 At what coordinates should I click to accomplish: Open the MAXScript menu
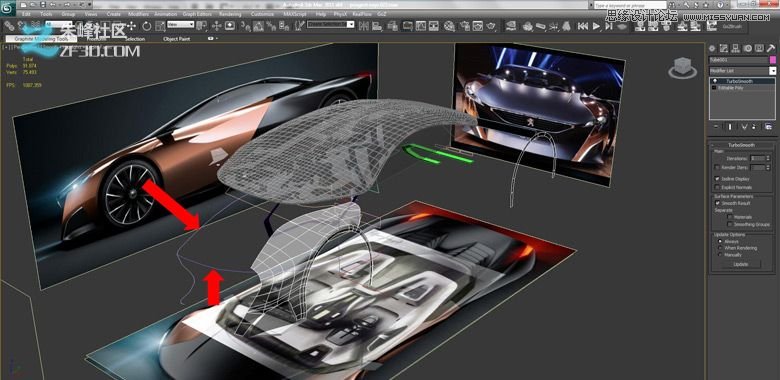coord(295,14)
